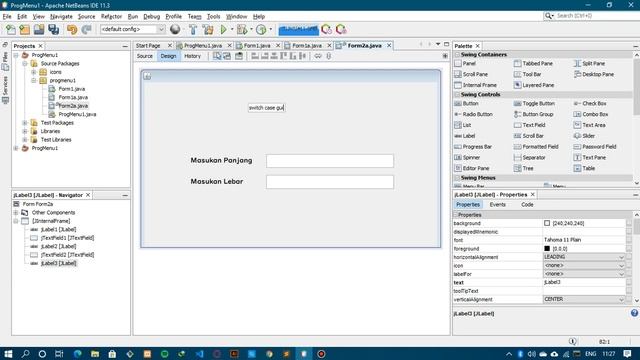Click the Masukan Panjang text field
Image resolution: width=640 pixels, height=360 pixels.
(330, 161)
